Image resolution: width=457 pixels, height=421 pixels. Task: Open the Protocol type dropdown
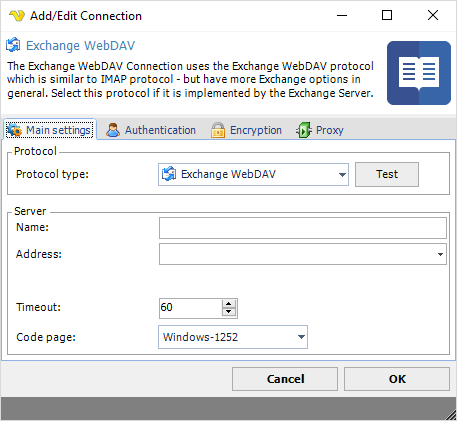click(253, 174)
